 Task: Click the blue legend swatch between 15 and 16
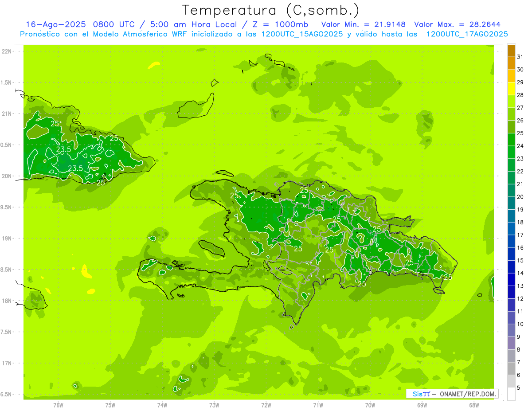coord(511,254)
